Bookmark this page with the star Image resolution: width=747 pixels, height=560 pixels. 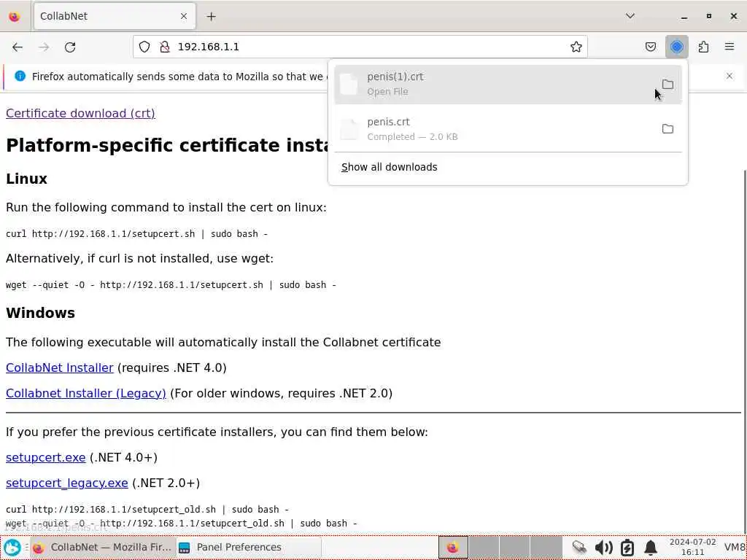[576, 47]
